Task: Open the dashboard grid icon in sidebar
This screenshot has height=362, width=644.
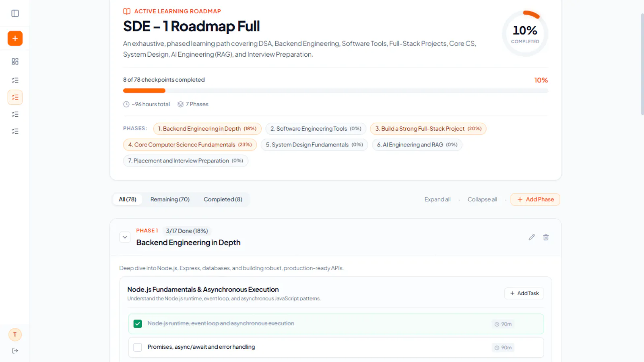Action: tap(15, 62)
